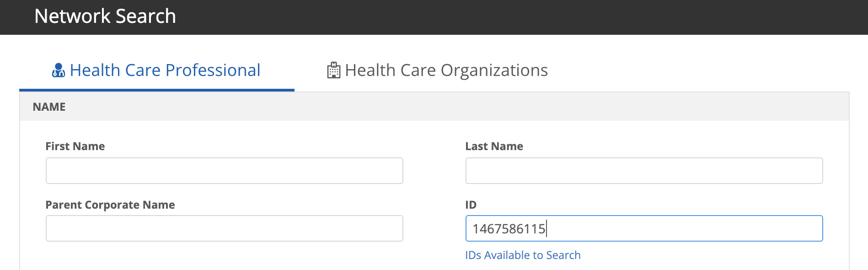Click the Last Name label
The width and height of the screenshot is (868, 270).
(494, 146)
